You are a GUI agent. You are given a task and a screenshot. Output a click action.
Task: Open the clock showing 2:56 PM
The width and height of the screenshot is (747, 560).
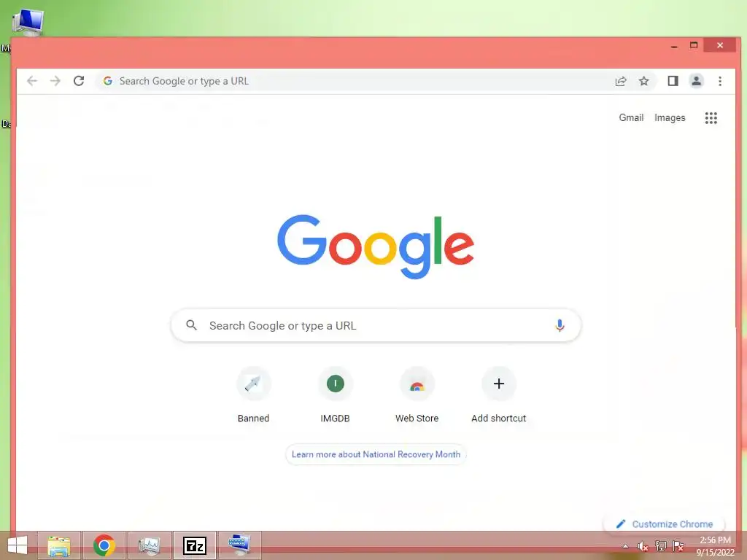pyautogui.click(x=716, y=546)
